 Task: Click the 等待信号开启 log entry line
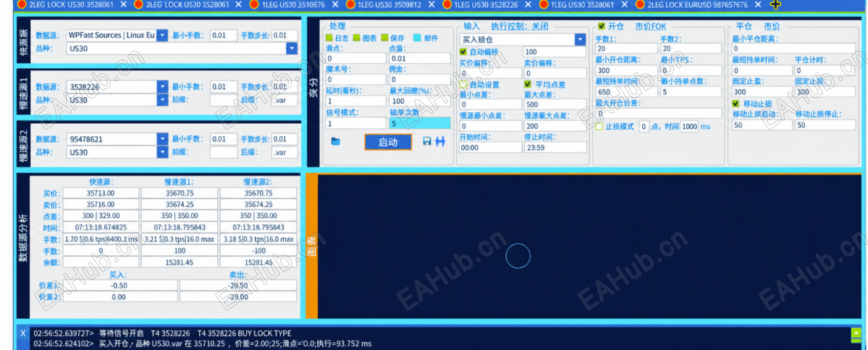pyautogui.click(x=162, y=333)
